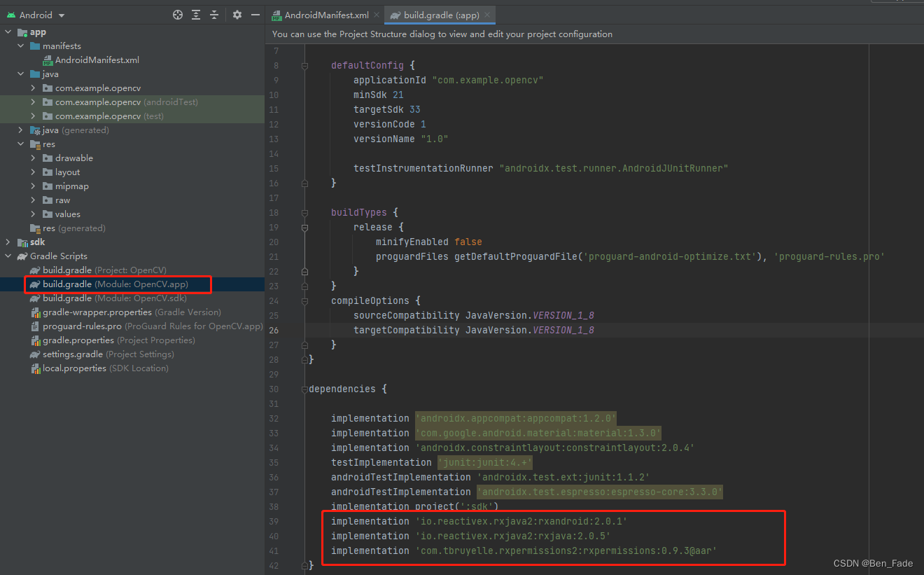Hide the Project tool window
This screenshot has width=924, height=575.
[255, 14]
